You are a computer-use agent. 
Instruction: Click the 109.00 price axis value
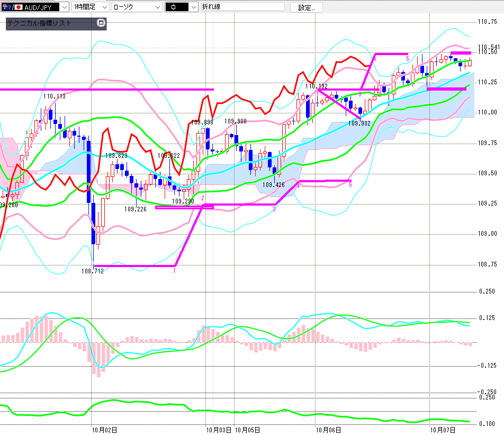(x=487, y=234)
